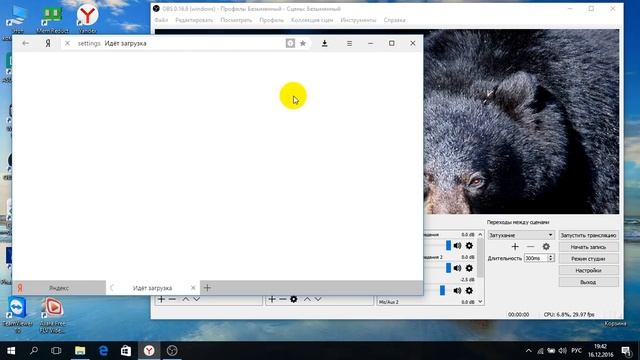This screenshot has height=360, width=640.
Task: Move scene up with the chevron
Action: [x=186, y=299]
